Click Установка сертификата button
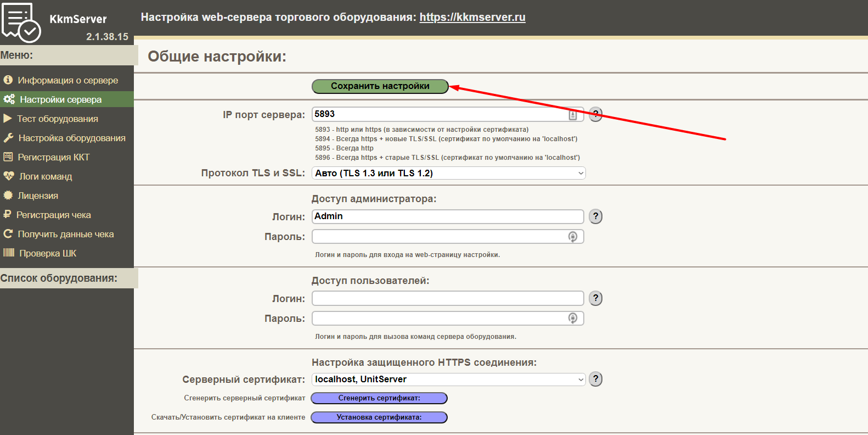This screenshot has height=435, width=868. click(379, 417)
